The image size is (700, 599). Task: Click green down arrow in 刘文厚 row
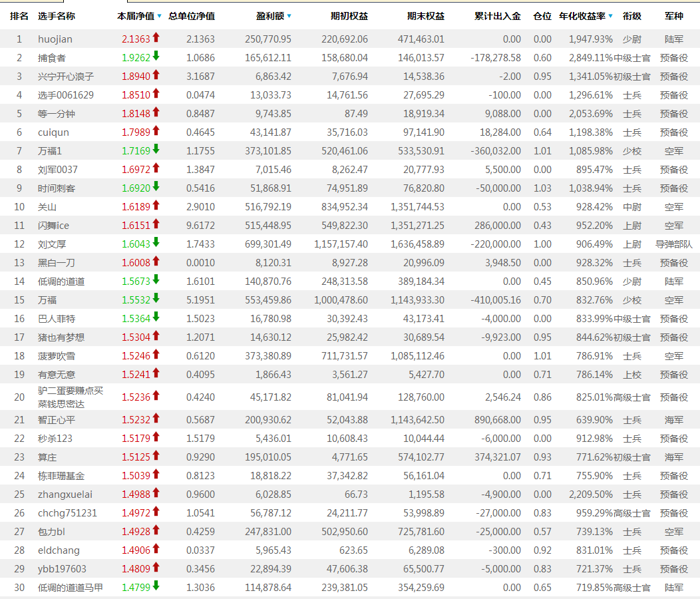coord(156,242)
